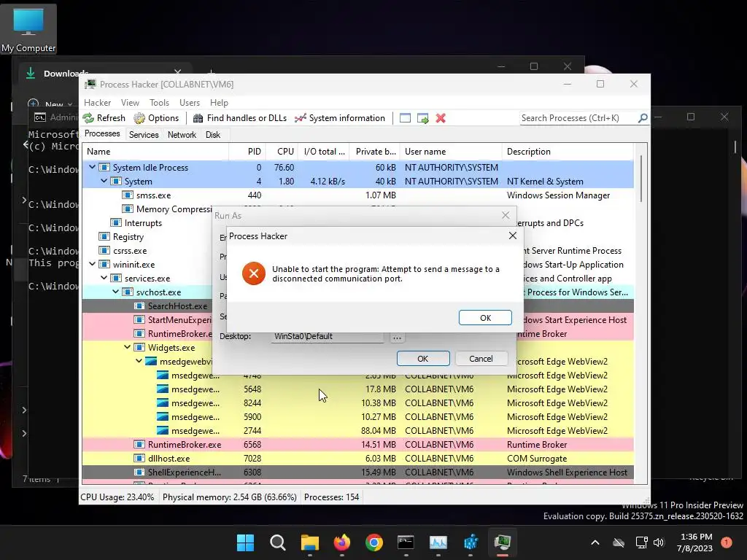Collapse the msedgewebview tree node
This screenshot has height=560, width=747.
point(139,361)
